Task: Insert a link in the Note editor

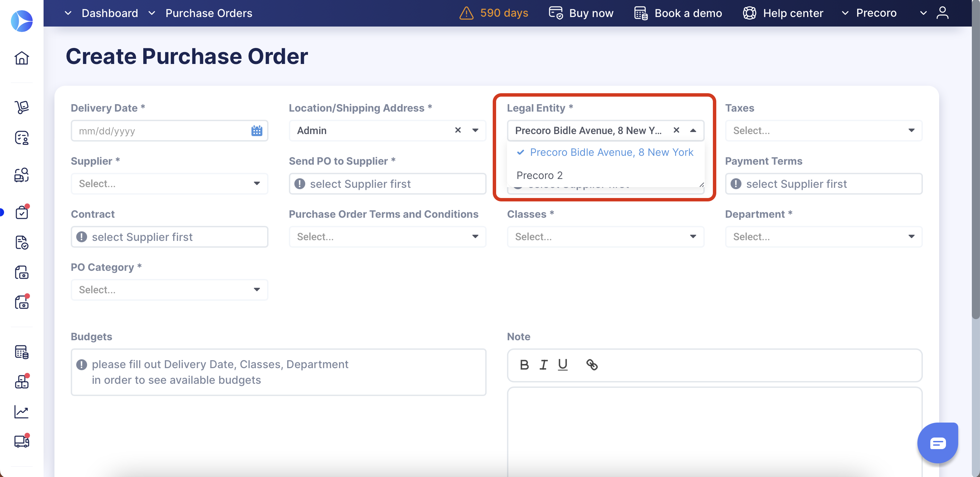Action: (592, 365)
